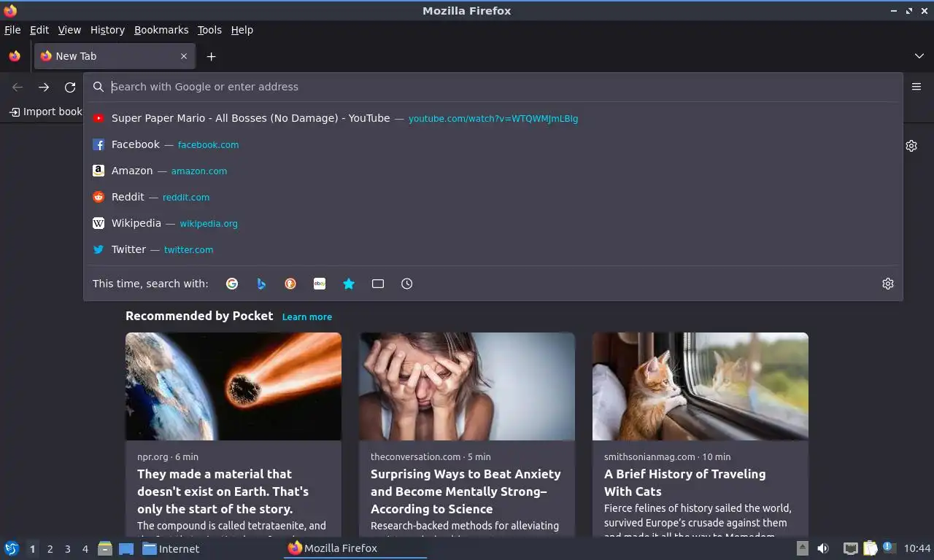Open the kitten on train thumbnail
The width and height of the screenshot is (934, 560).
[700, 386]
